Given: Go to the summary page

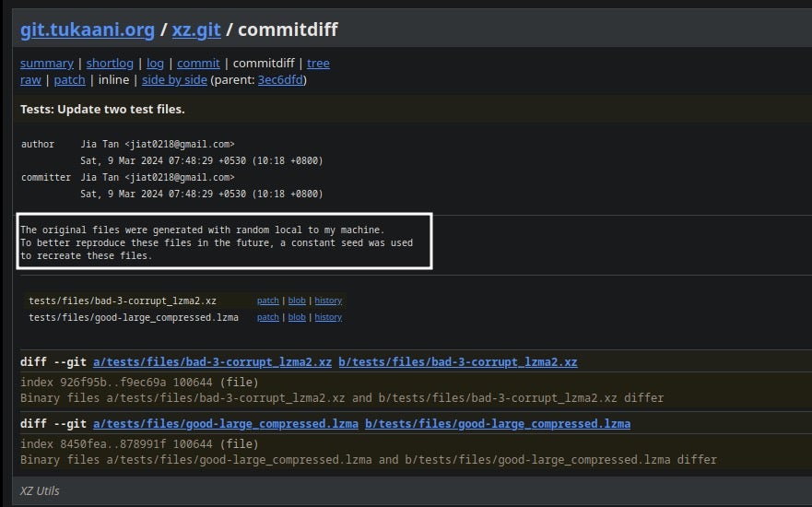Looking at the screenshot, I should coord(46,64).
